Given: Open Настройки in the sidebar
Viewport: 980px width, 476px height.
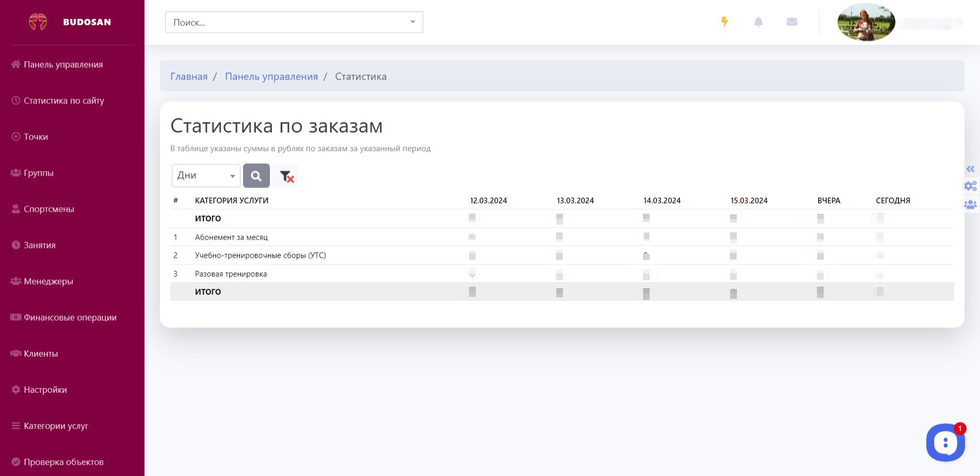Looking at the screenshot, I should (45, 390).
